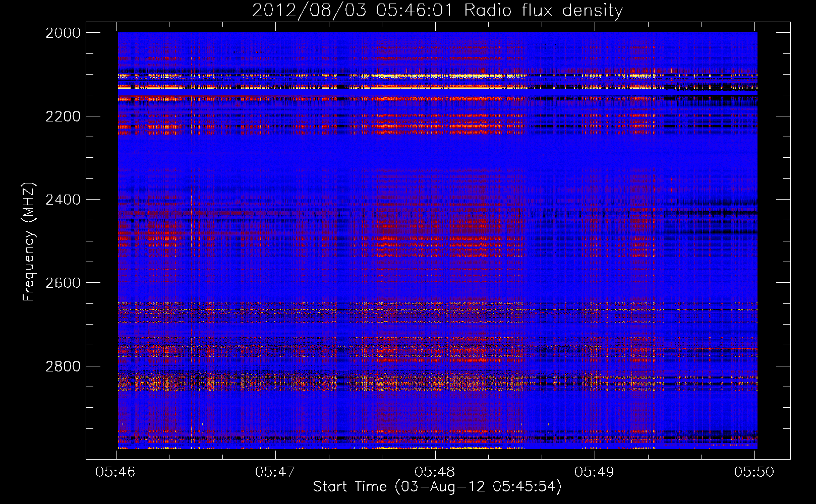Click the 'Frequency (MHZ)' axis title
The height and width of the screenshot is (504, 816).
coord(29,242)
